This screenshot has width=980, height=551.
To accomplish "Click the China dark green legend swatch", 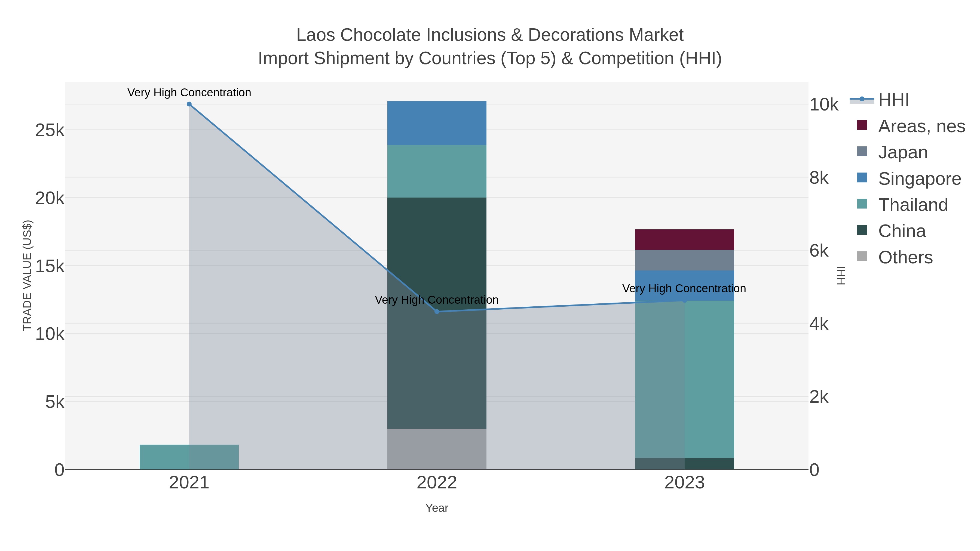I will 862,230.
